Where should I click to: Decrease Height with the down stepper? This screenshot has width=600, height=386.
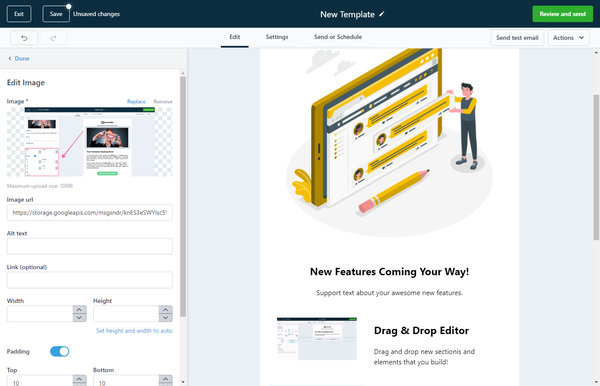click(165, 318)
